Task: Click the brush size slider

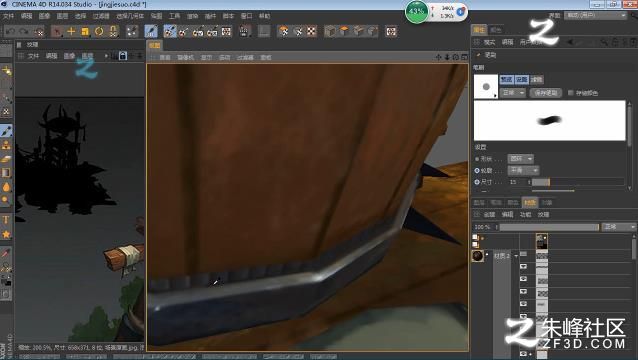Action: point(578,182)
